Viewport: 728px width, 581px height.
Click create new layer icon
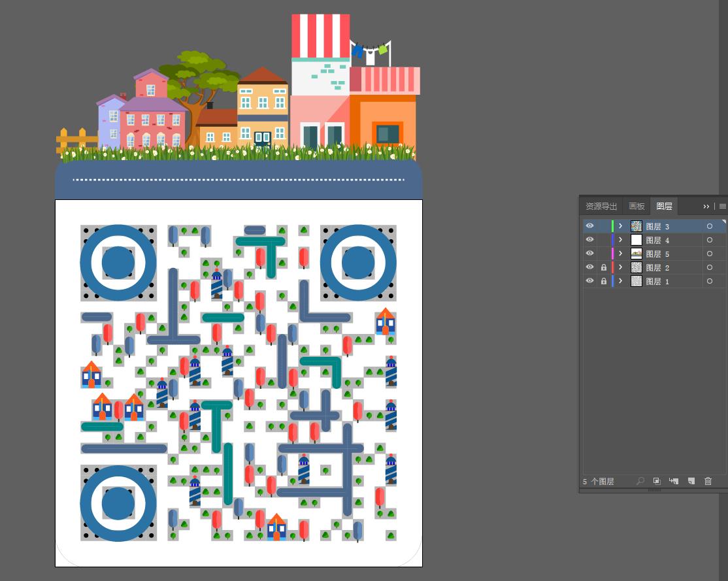(691, 481)
